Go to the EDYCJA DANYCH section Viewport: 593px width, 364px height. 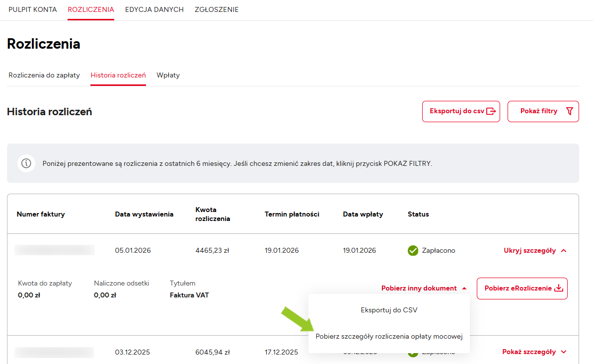pos(154,9)
